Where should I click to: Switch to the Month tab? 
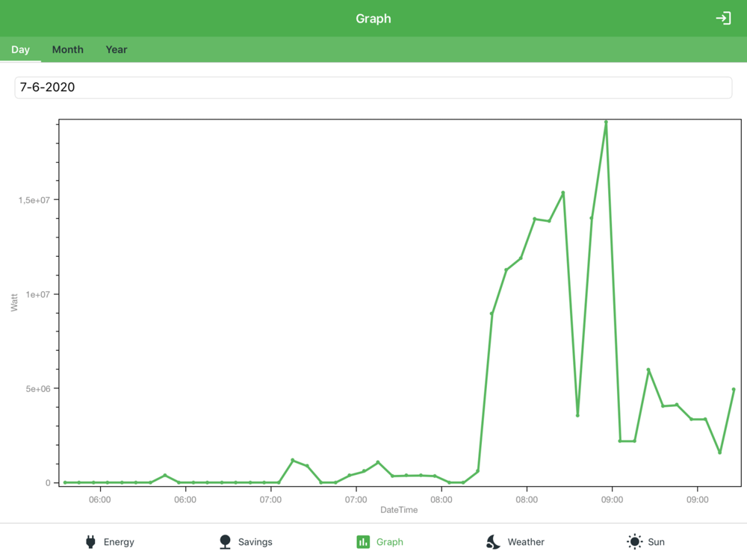(x=68, y=49)
